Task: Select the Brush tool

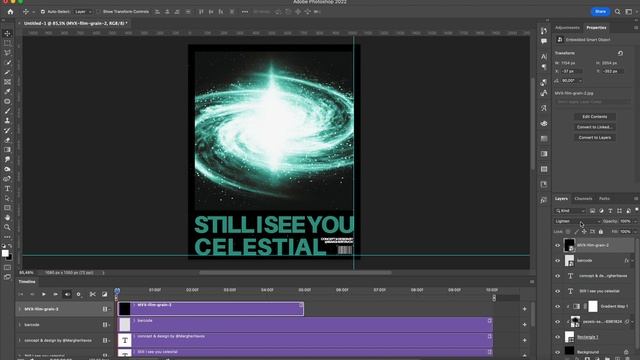Action: pyautogui.click(x=7, y=111)
